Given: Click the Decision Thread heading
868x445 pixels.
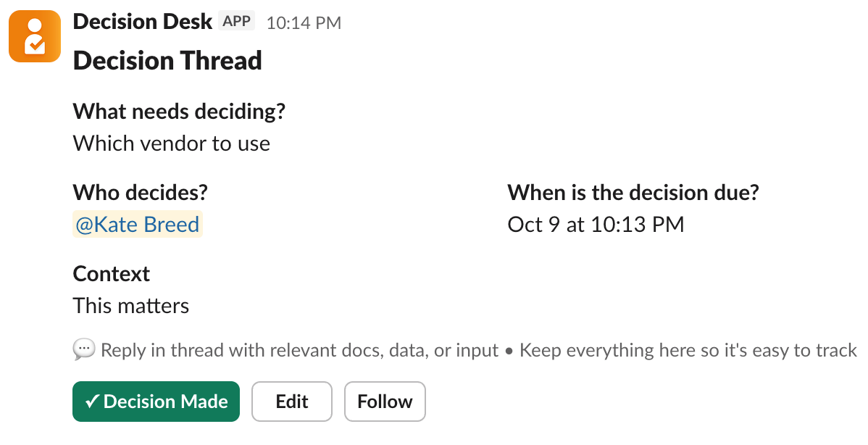Looking at the screenshot, I should click(x=167, y=61).
